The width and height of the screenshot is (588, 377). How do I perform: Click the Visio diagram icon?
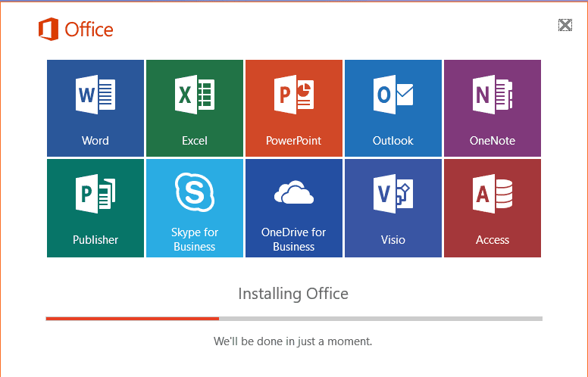393,194
